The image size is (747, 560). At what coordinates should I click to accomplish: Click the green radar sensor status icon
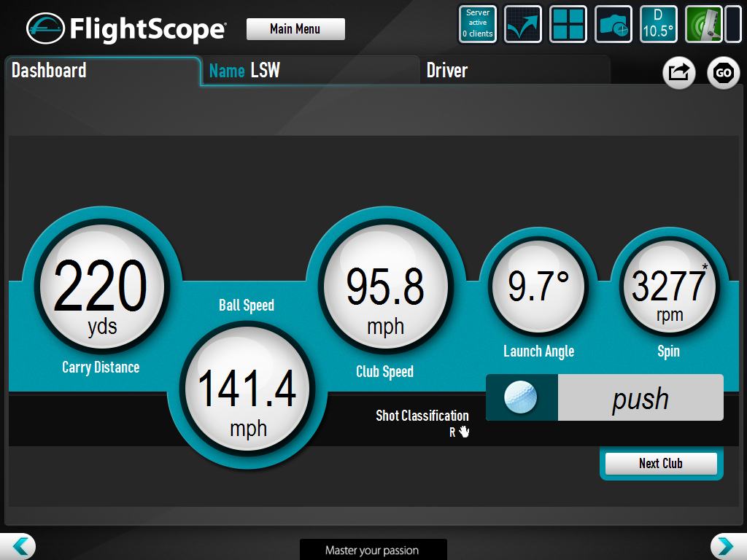click(703, 24)
